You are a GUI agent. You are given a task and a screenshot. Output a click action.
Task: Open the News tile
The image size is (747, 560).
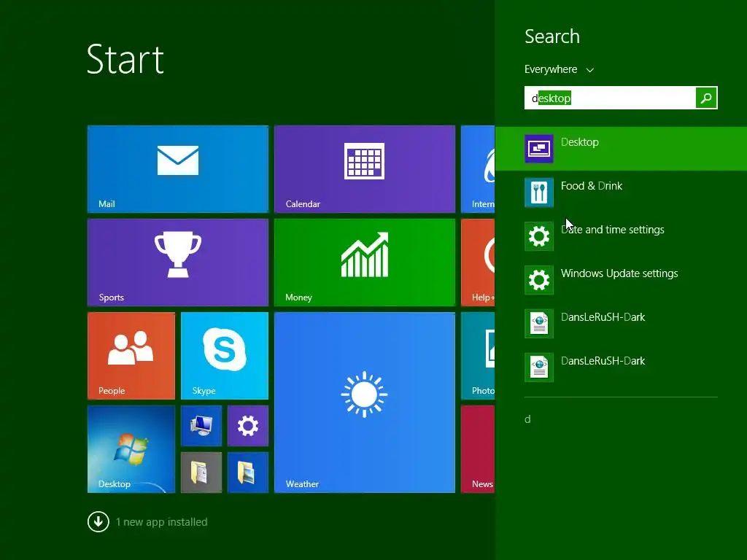478,449
